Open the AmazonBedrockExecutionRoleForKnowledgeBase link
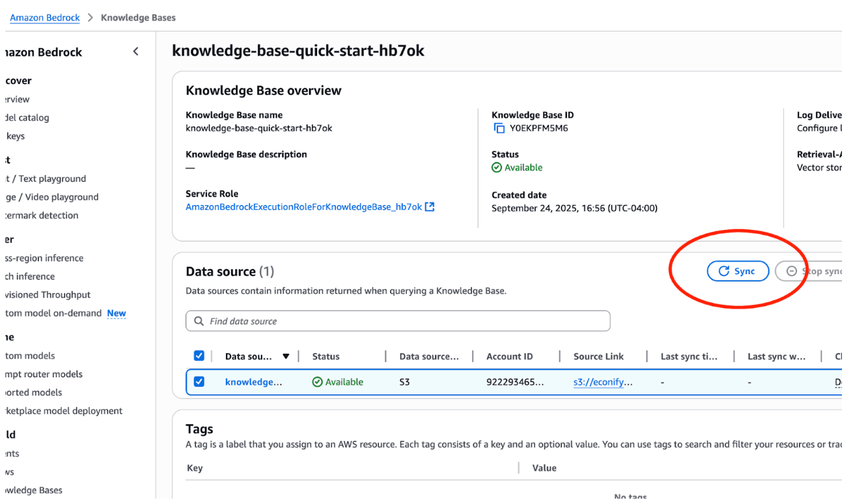Viewport: 850px width, 504px height. coord(302,207)
